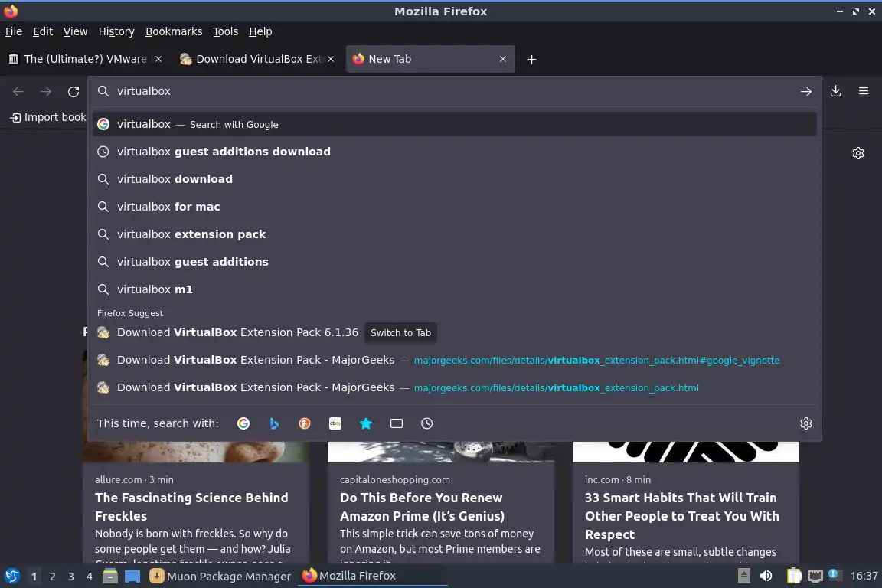Switch to workspace 4 in taskbar

[x=90, y=577]
